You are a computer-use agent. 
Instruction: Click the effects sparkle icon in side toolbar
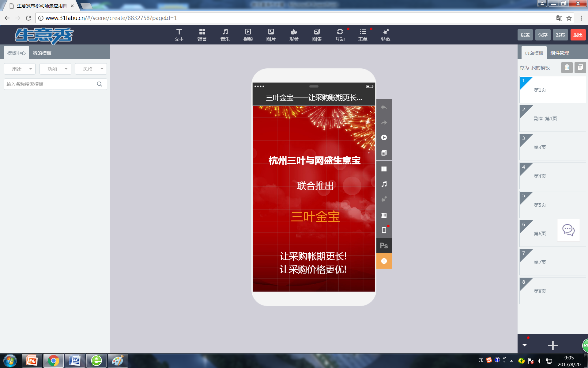point(384,199)
